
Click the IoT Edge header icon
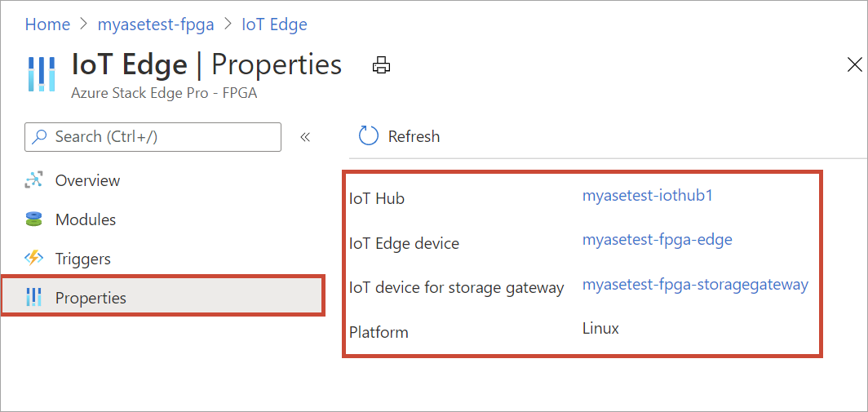coord(42,73)
